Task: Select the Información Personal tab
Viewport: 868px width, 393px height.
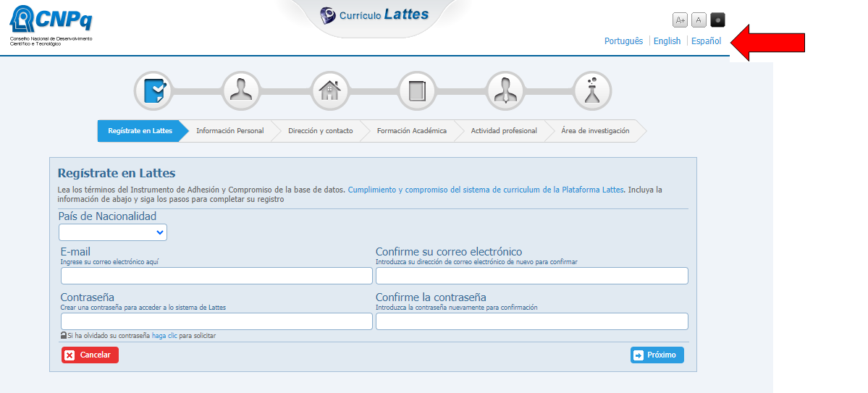Action: (229, 131)
